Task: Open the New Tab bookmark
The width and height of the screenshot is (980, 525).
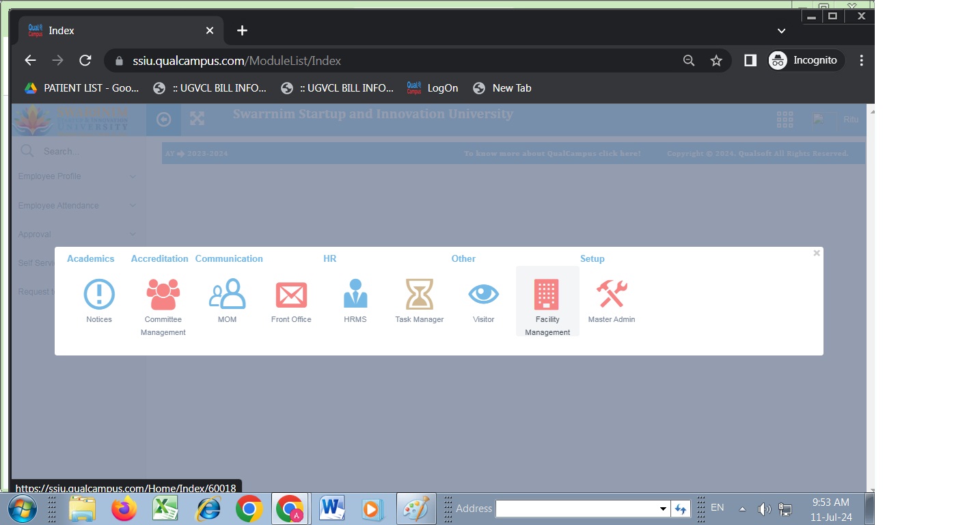Action: [502, 88]
